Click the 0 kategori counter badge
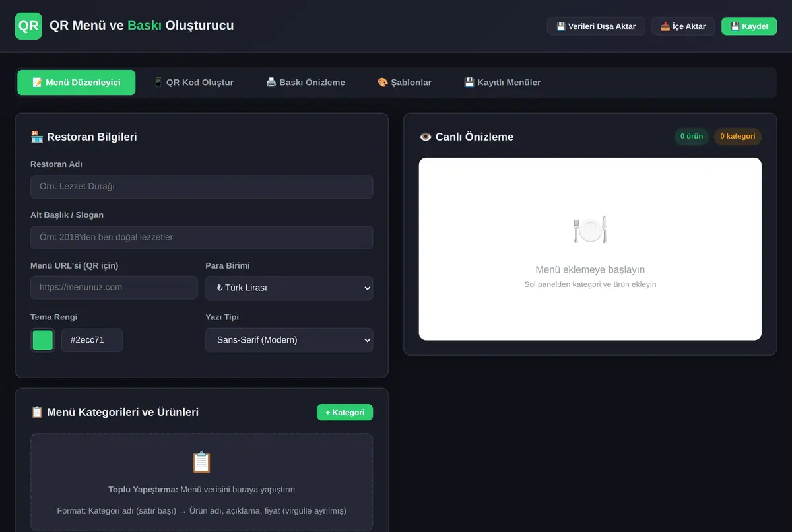This screenshot has height=532, width=792. (738, 137)
